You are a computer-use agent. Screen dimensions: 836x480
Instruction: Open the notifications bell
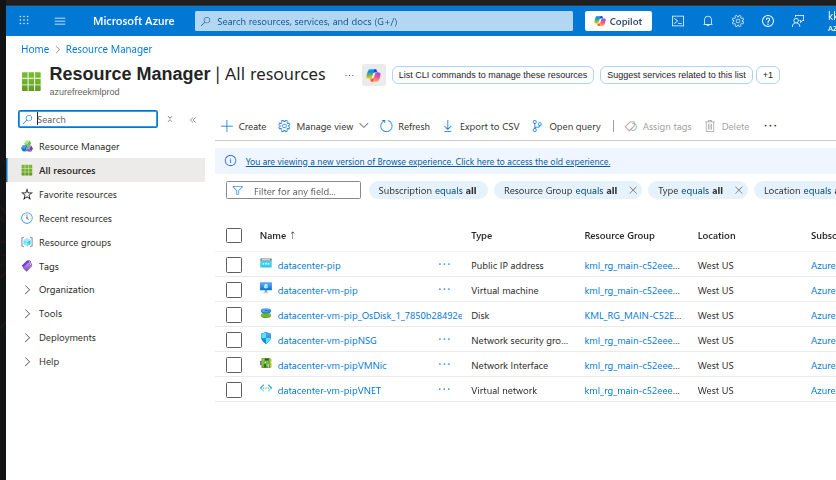708,21
